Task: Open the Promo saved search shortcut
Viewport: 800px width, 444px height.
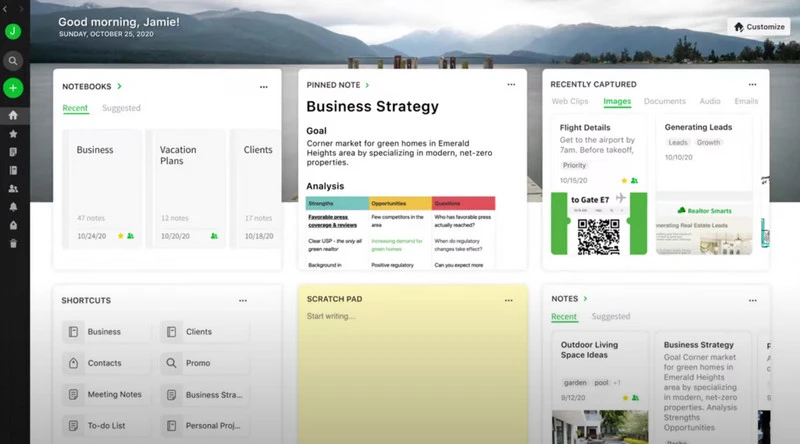Action: pyautogui.click(x=205, y=363)
